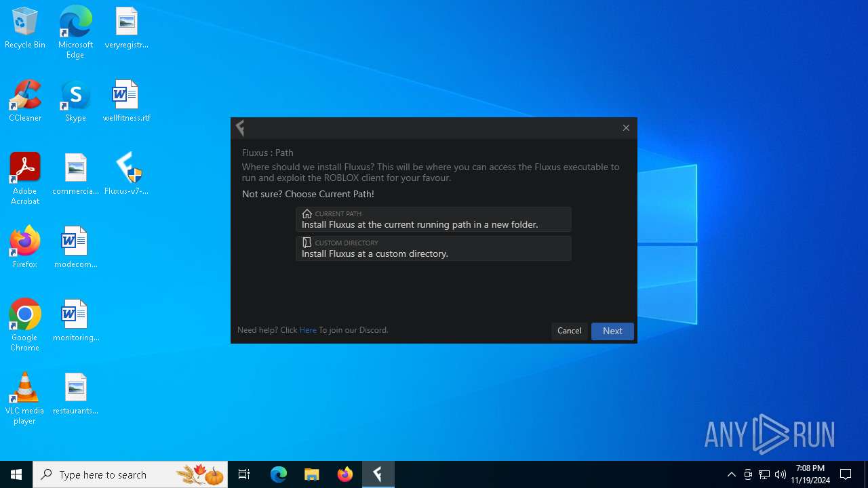Image resolution: width=868 pixels, height=488 pixels.
Task: Select the monitoring Word document icon
Action: (x=75, y=321)
